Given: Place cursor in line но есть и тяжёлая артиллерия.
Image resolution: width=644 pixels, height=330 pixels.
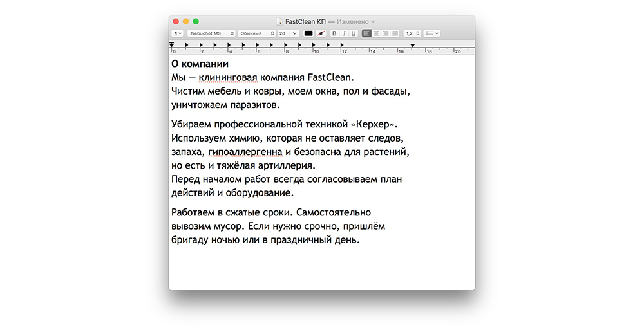Looking at the screenshot, I should (x=243, y=166).
